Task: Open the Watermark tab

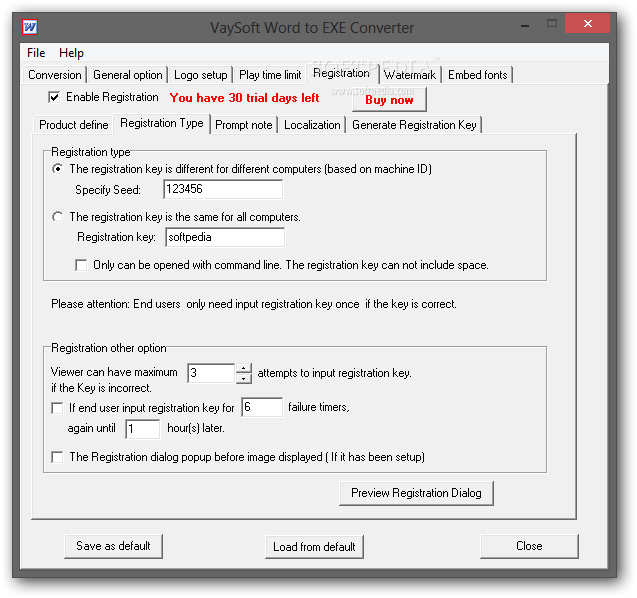Action: [410, 75]
